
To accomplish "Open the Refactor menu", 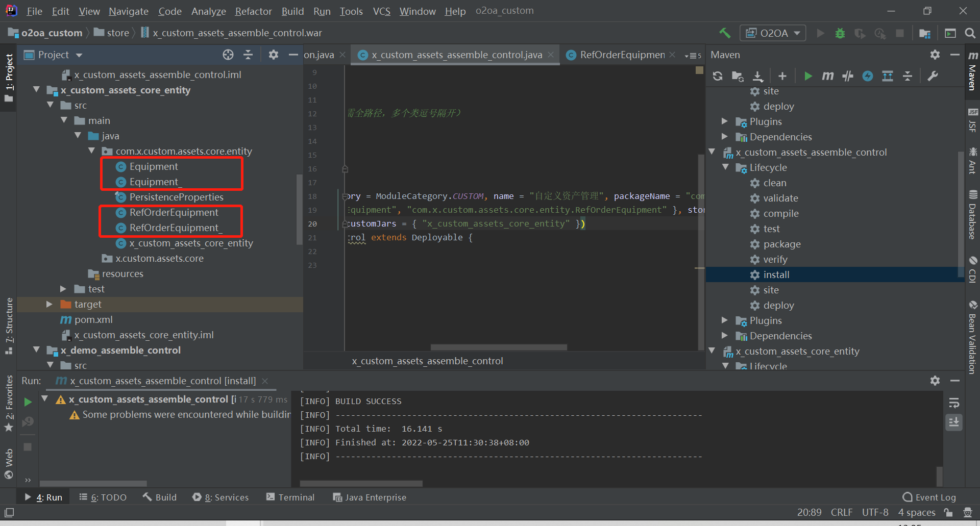I will point(253,11).
